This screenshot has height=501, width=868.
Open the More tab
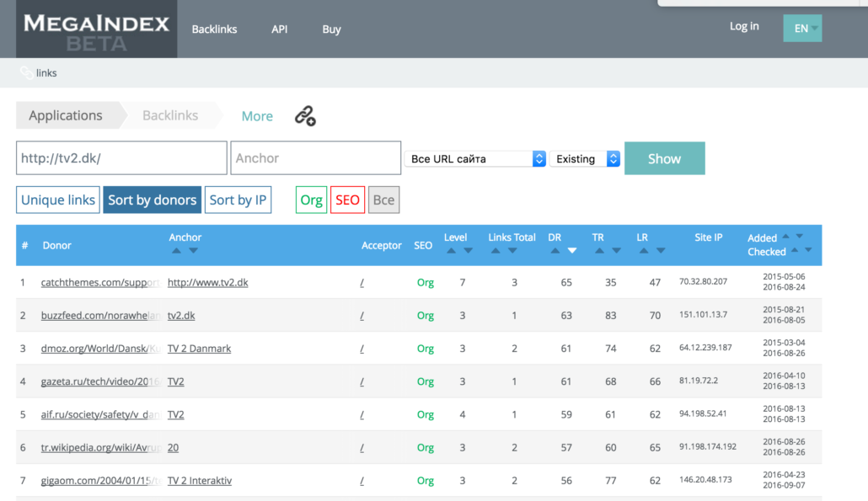tap(257, 116)
